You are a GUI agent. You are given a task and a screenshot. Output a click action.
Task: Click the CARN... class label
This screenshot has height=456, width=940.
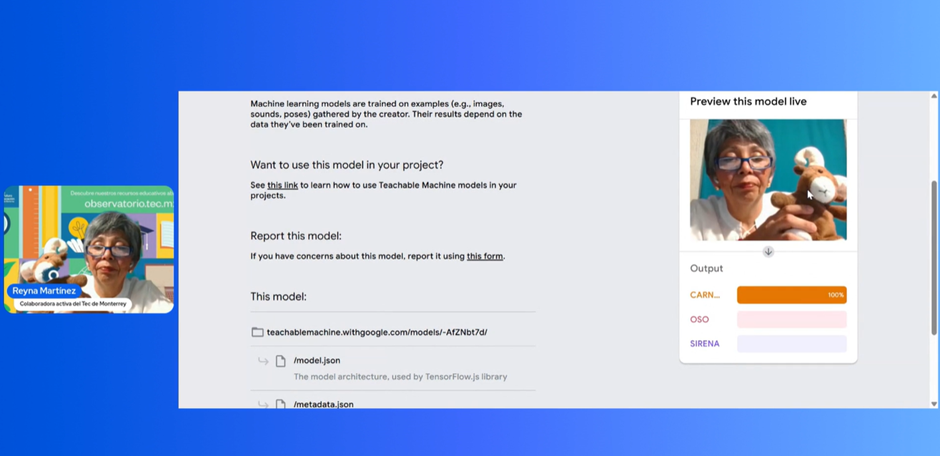(x=705, y=295)
